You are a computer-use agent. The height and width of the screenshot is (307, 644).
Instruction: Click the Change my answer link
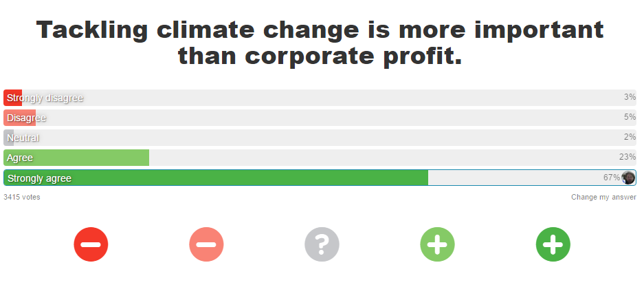603,197
